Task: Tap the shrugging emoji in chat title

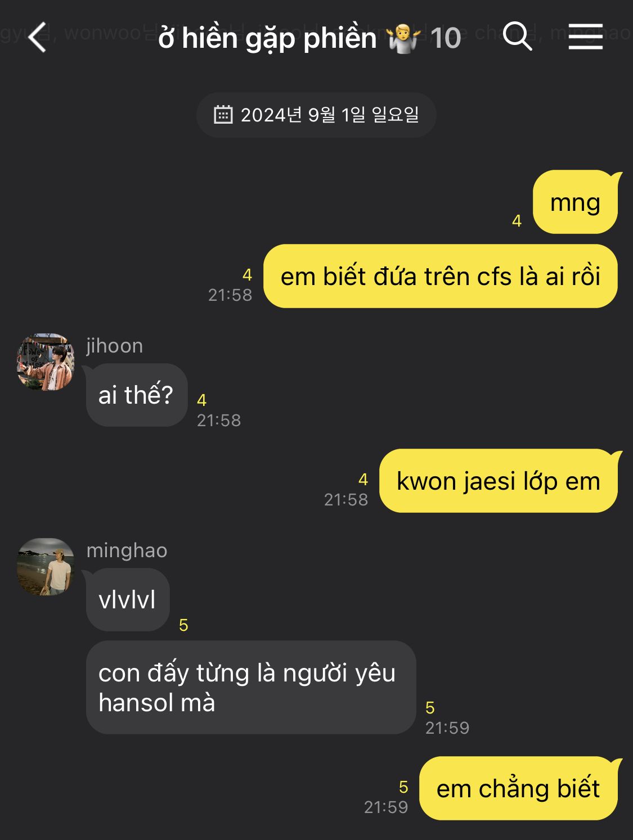Action: pyautogui.click(x=404, y=38)
